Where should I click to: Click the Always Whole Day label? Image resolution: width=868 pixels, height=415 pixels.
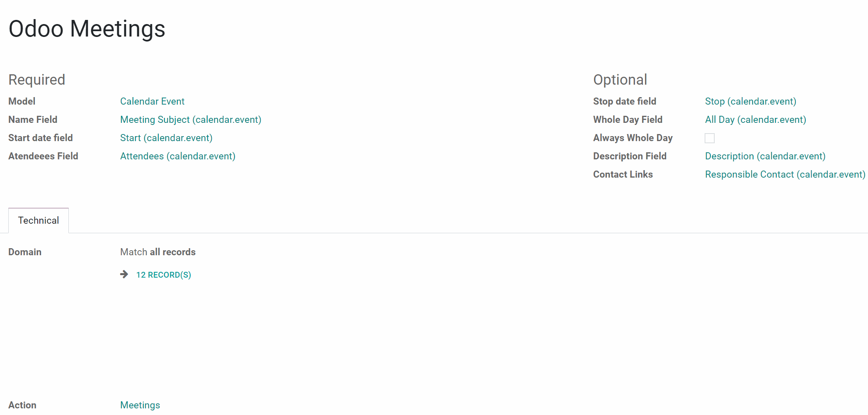(x=633, y=138)
